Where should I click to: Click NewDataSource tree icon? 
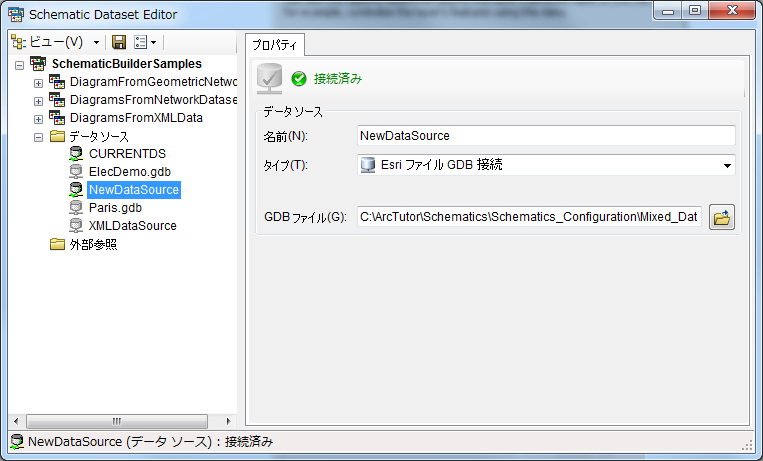coord(76,190)
